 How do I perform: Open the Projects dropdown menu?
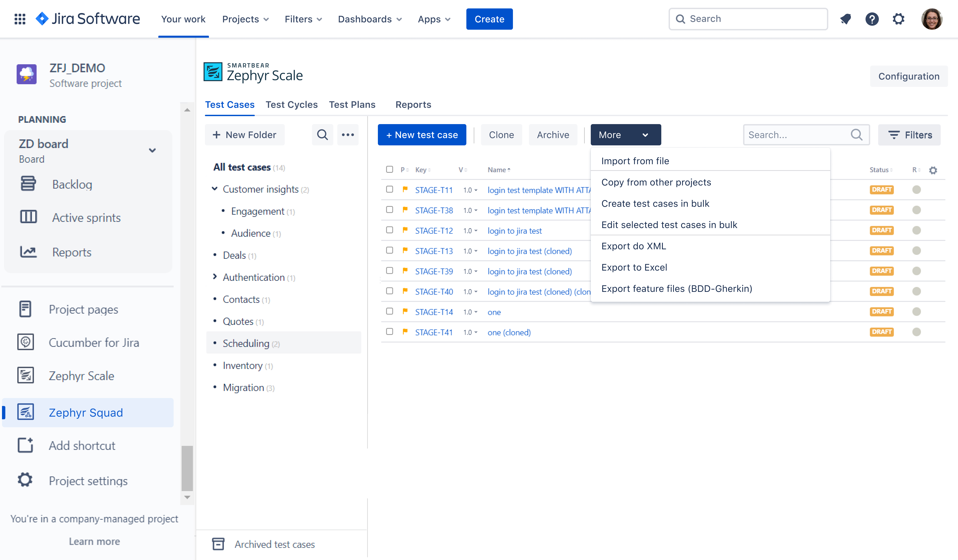(x=245, y=19)
